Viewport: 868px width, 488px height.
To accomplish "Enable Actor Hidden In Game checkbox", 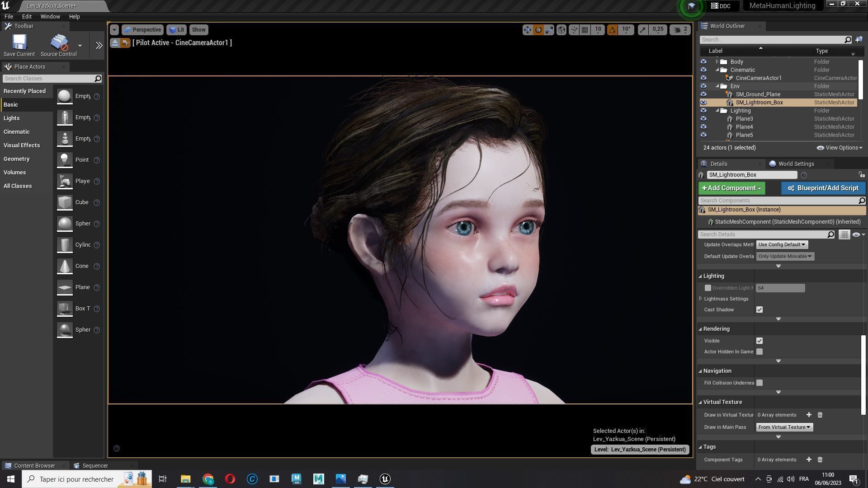I will (759, 352).
